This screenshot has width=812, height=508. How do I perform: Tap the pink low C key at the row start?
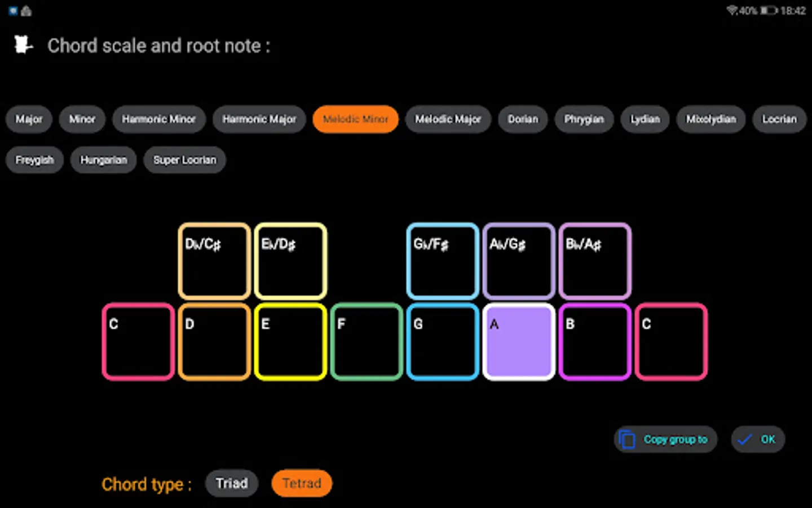pos(138,341)
